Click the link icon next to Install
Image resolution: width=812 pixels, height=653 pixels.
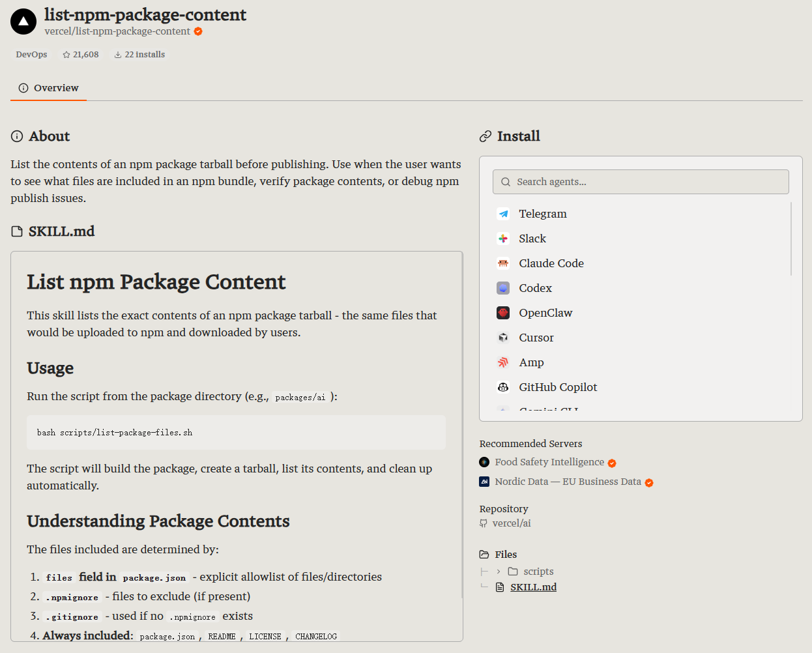pyautogui.click(x=486, y=136)
